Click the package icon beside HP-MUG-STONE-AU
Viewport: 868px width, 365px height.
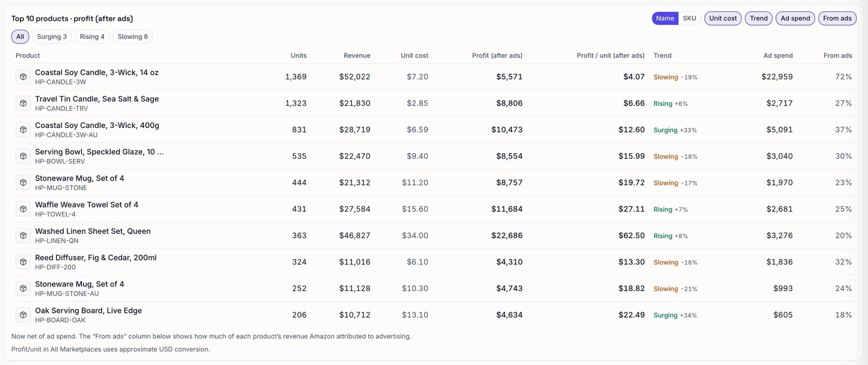23,289
